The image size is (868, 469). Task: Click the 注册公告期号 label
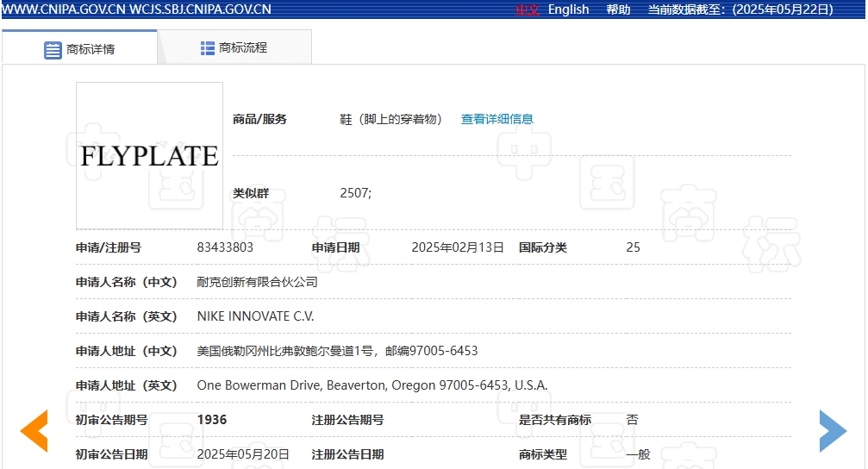coord(347,420)
